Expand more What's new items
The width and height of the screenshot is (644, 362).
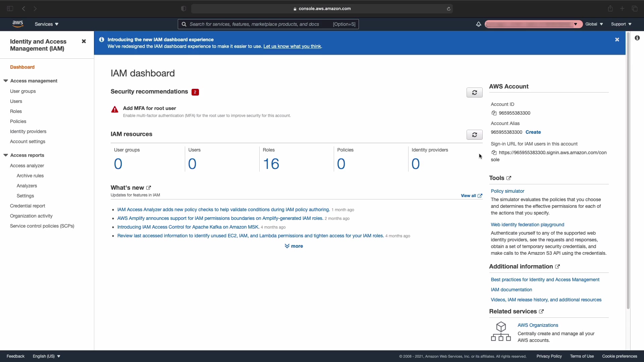point(294,246)
